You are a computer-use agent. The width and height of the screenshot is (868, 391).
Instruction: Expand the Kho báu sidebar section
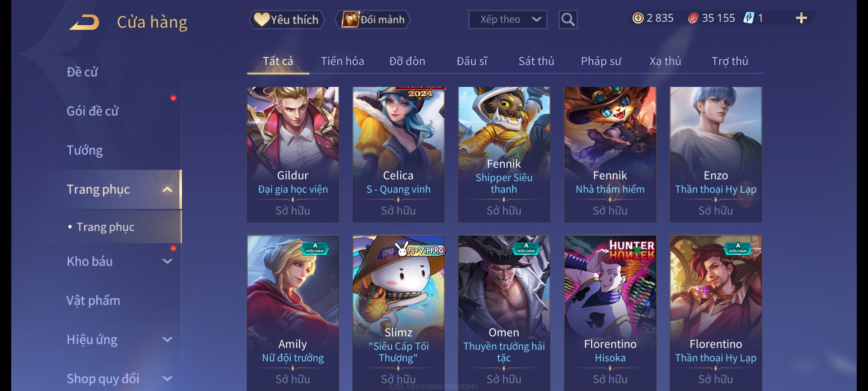click(x=167, y=261)
